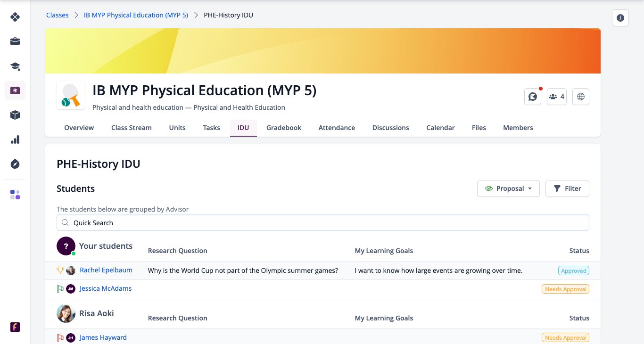Open the cube icon in sidebar
Viewport: 644px width, 344px height.
coord(15,115)
